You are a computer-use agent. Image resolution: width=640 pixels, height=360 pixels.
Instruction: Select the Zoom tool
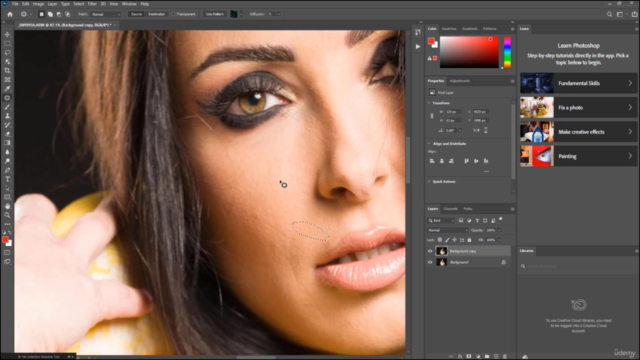point(7,215)
